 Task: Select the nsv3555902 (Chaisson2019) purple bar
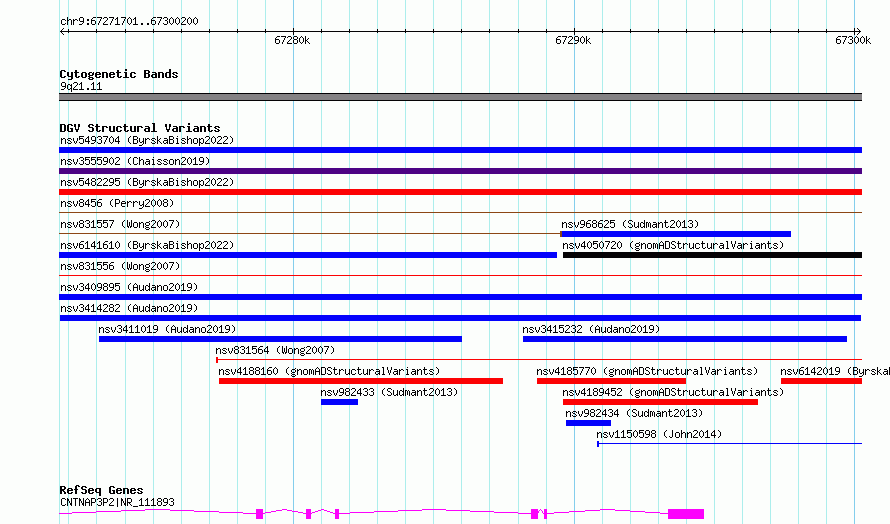pos(460,171)
